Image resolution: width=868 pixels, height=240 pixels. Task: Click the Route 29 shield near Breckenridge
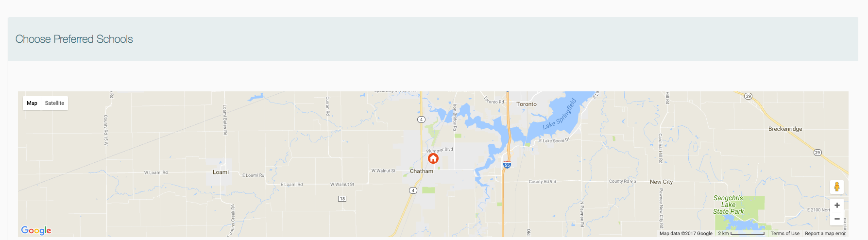(817, 153)
